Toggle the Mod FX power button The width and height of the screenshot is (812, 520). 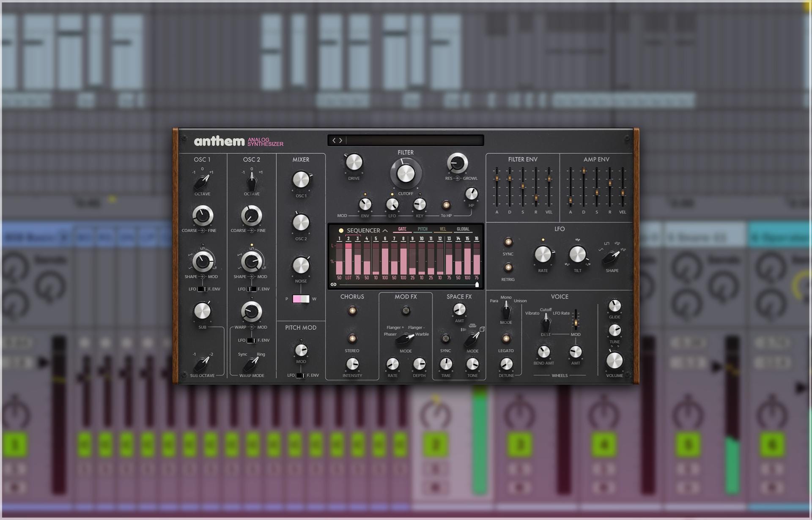(406, 311)
